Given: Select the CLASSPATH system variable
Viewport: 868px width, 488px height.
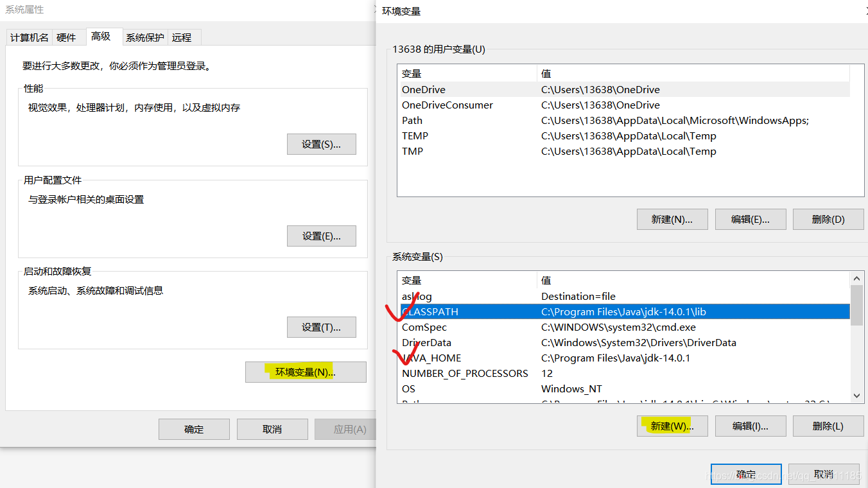Looking at the screenshot, I should point(624,311).
